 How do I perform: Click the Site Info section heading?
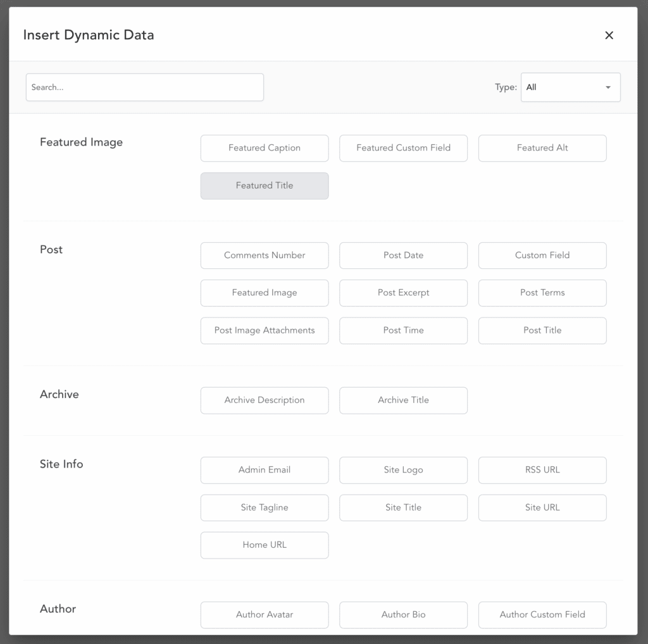click(61, 464)
